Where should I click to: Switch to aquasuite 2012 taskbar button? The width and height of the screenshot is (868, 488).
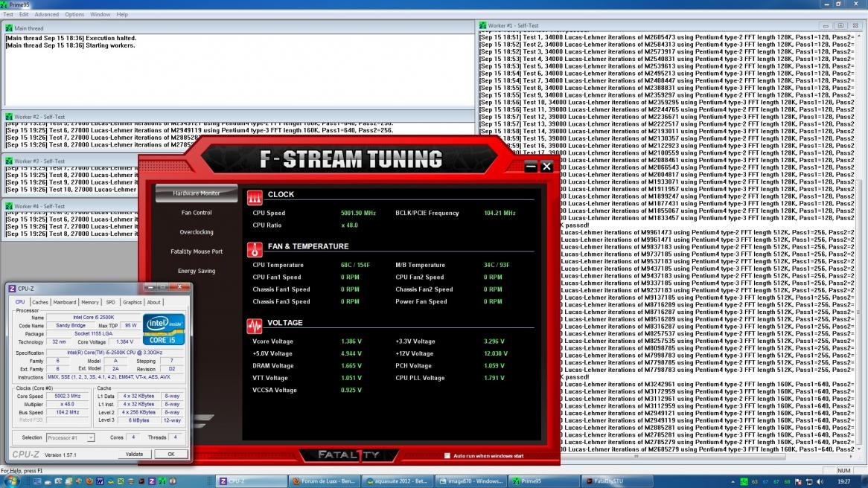398,481
